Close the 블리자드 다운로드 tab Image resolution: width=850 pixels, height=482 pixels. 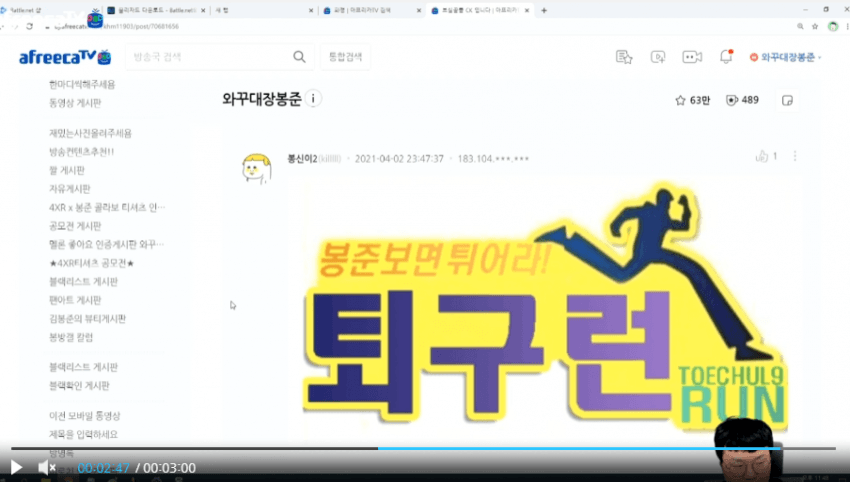point(203,10)
